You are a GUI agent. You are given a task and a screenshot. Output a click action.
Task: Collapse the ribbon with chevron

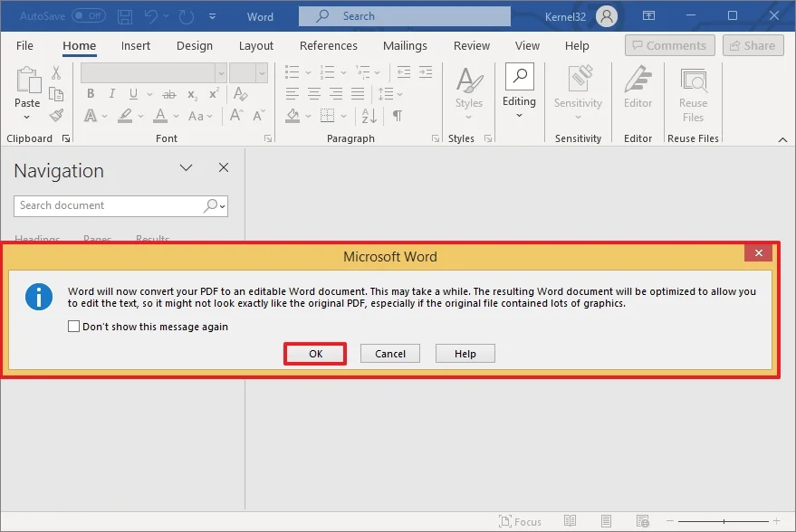point(782,139)
